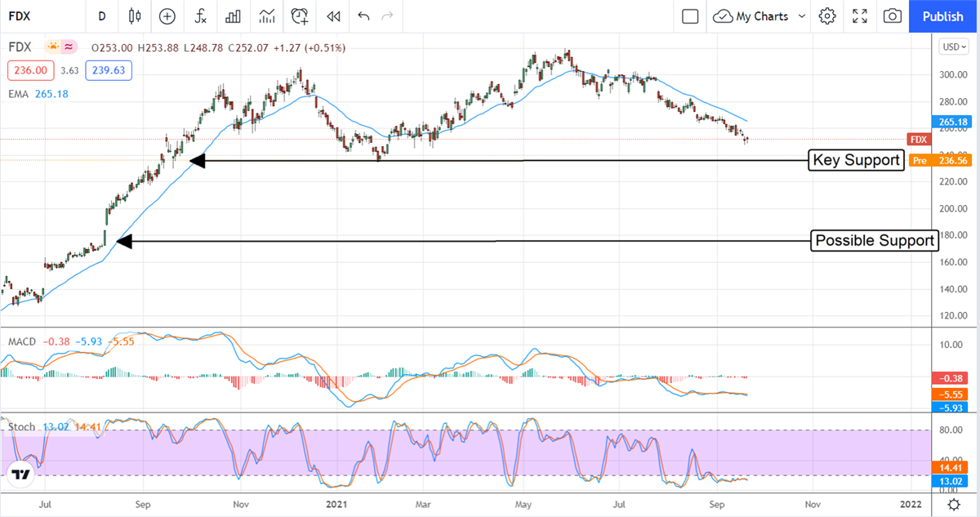Expand the My Charts dropdown arrow
The image size is (980, 517).
tap(801, 16)
